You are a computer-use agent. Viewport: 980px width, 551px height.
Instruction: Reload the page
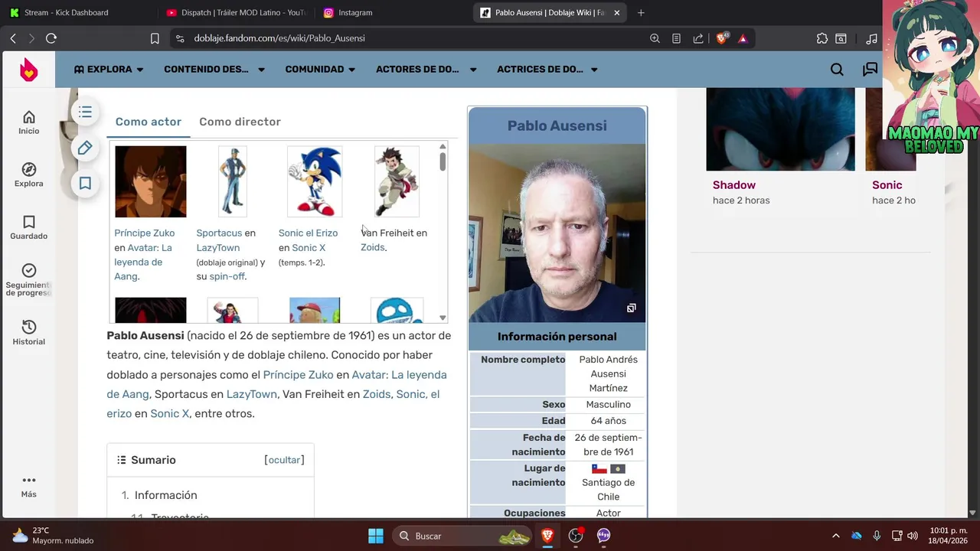(x=51, y=38)
